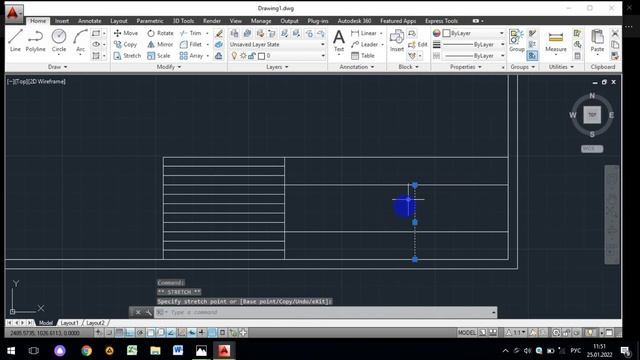Activate the Fillet command
The width and height of the screenshot is (640, 360).
pyautogui.click(x=191, y=44)
